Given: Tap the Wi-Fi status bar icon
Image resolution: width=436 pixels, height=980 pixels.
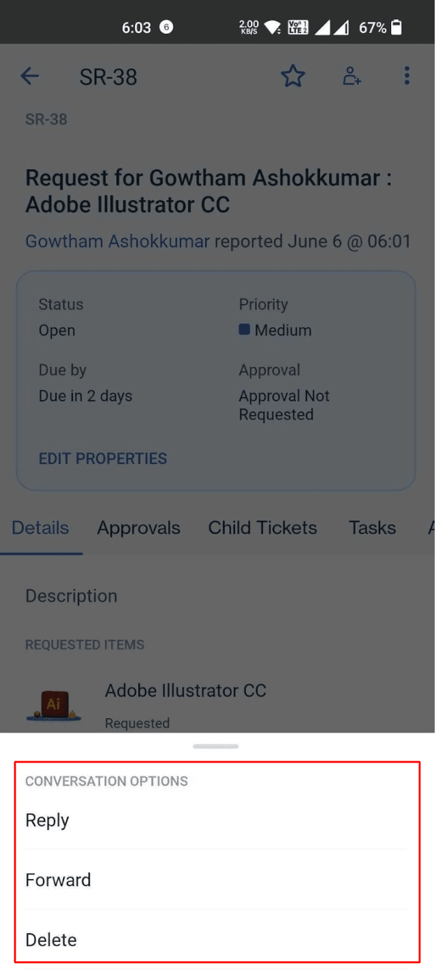Looking at the screenshot, I should (273, 27).
